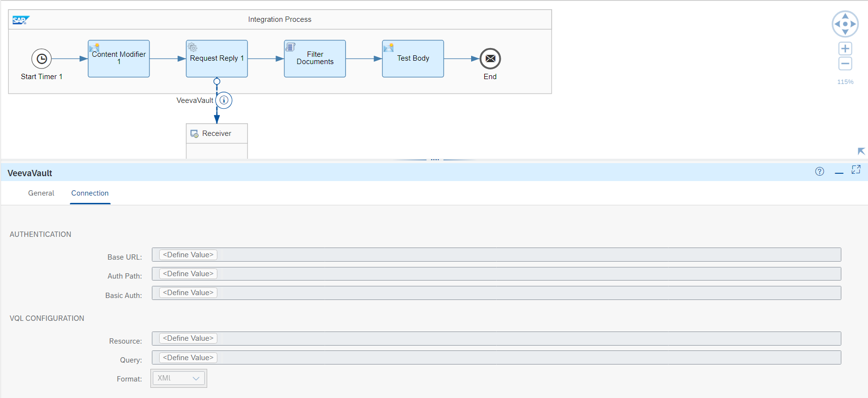Click the Integration Process title
868x398 pixels.
(x=279, y=19)
